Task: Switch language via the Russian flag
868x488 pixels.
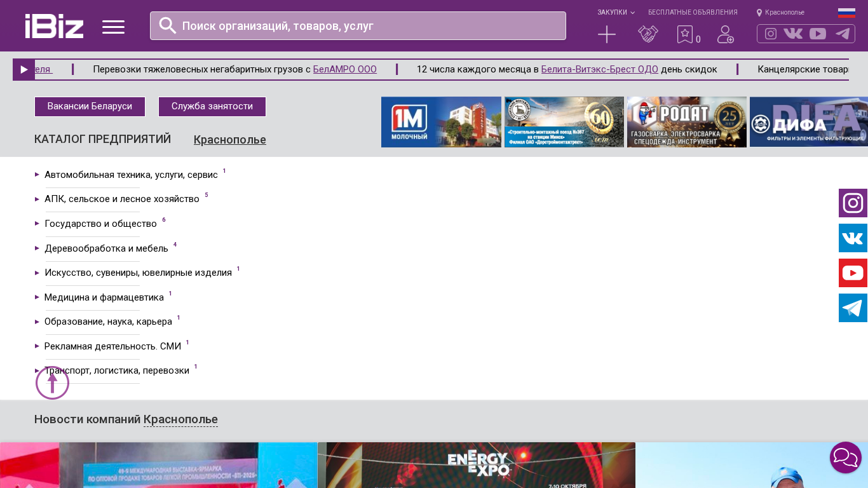Action: pyautogui.click(x=846, y=13)
